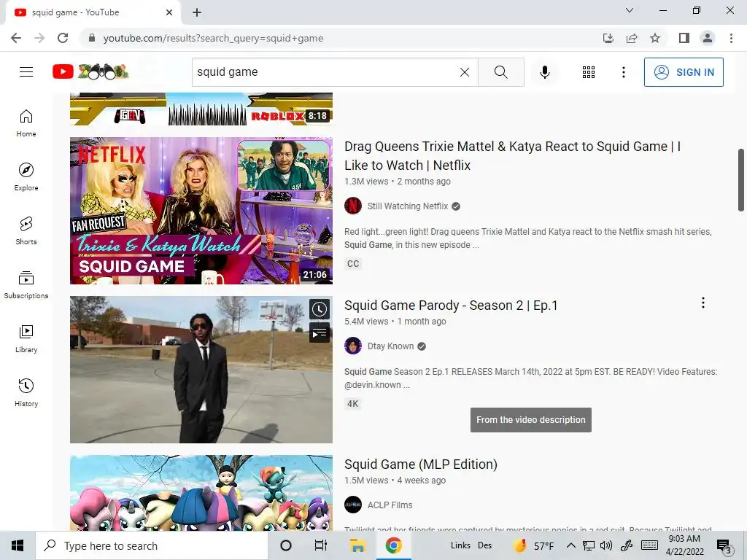Share this page via Chrome share icon
The image size is (747, 560).
coord(632,38)
